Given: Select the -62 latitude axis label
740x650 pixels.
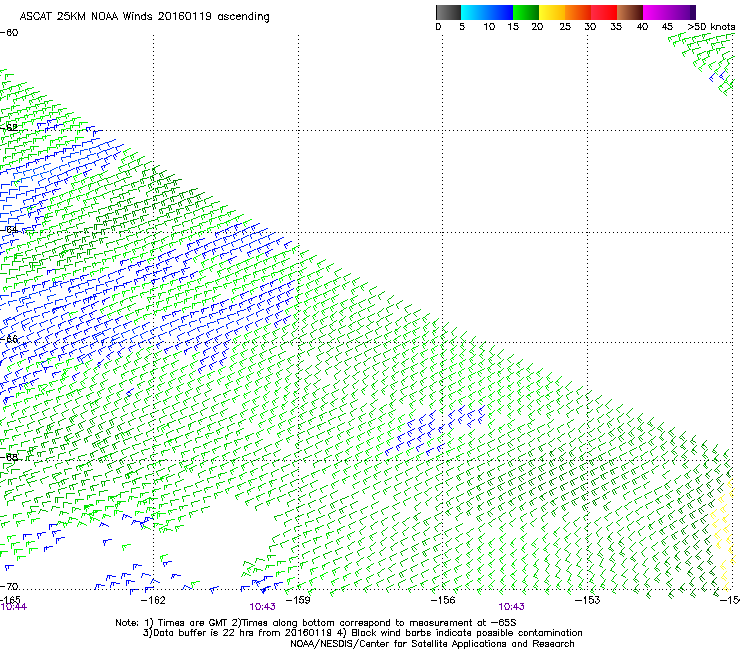Looking at the screenshot, I should tap(9, 127).
